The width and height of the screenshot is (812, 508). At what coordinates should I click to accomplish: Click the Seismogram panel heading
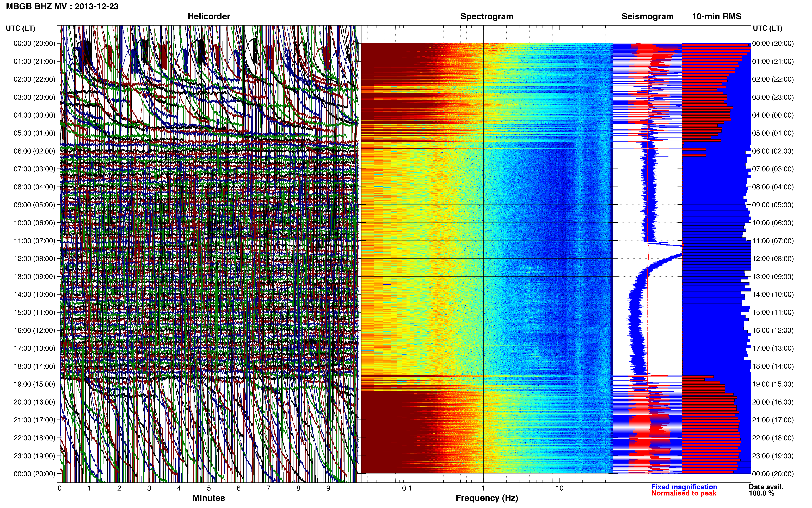click(x=648, y=16)
